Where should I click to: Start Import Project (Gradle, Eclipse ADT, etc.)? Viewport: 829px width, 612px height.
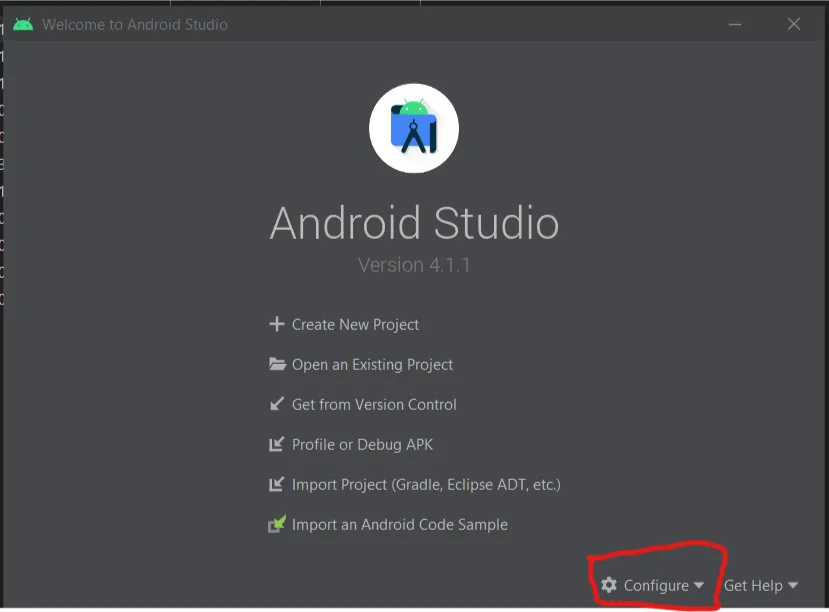tap(426, 485)
